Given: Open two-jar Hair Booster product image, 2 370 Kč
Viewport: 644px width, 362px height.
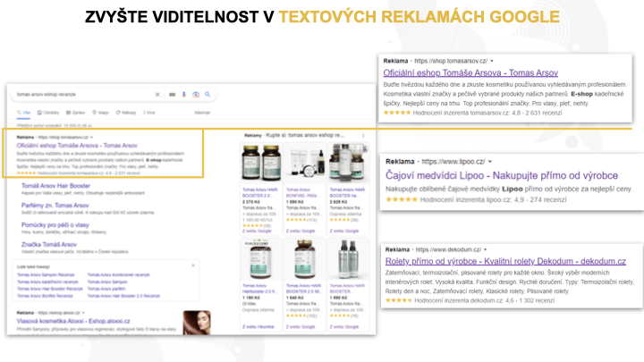Looking at the screenshot, I should [261, 163].
